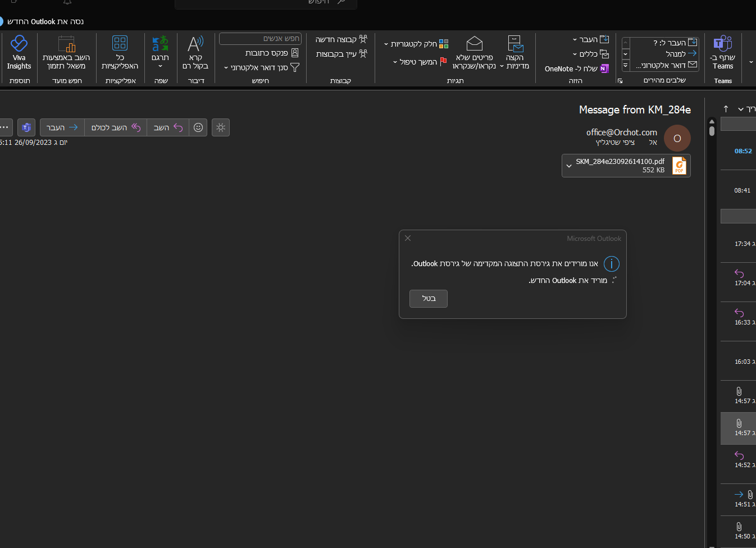Collapse the ribbon with the chevron
This screenshot has width=756, height=548.
coord(751,62)
